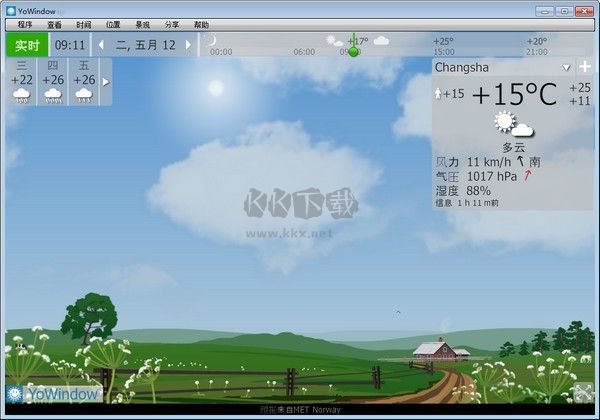Image resolution: width=600 pixels, height=420 pixels.
Task: Open the 景观 menu
Action: click(x=143, y=25)
